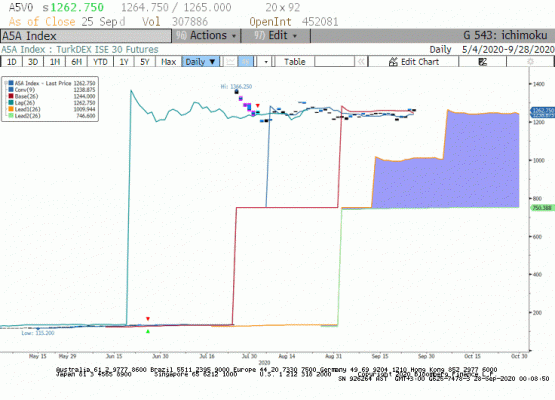Click the red down-arrow marker near Jun 30
Viewport: 555px width, 400px height.
point(148,319)
